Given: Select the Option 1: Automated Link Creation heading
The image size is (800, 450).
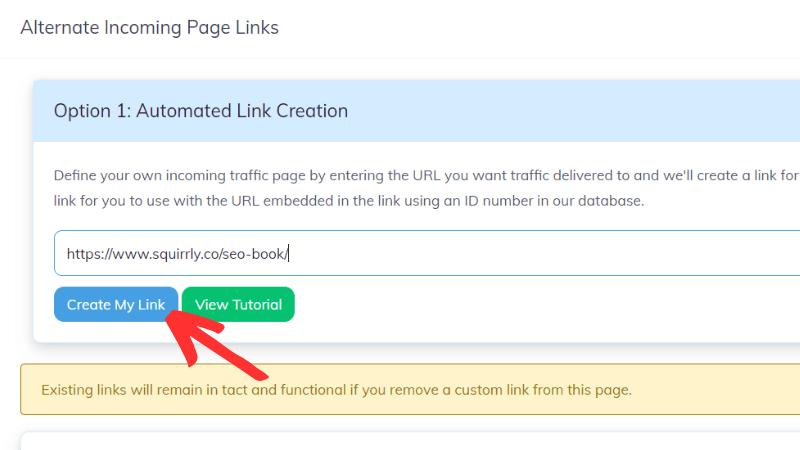Looking at the screenshot, I should [201, 111].
